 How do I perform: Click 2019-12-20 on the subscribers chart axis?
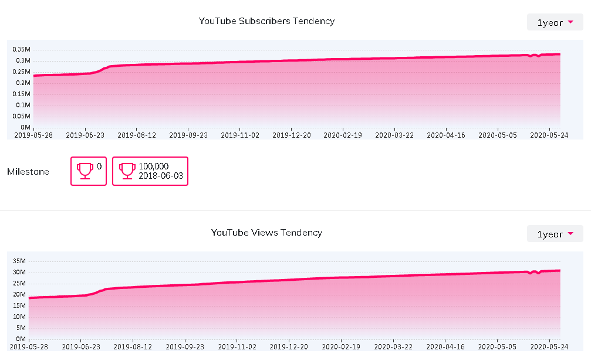(292, 135)
